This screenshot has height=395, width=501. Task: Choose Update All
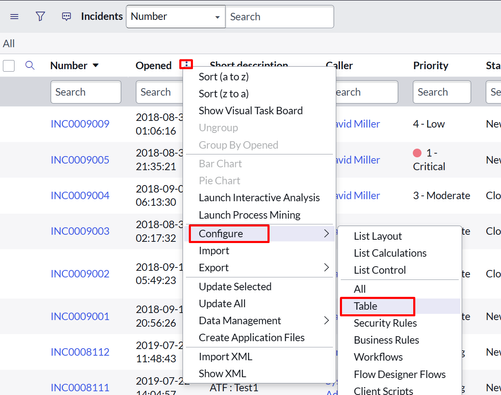tap(222, 304)
